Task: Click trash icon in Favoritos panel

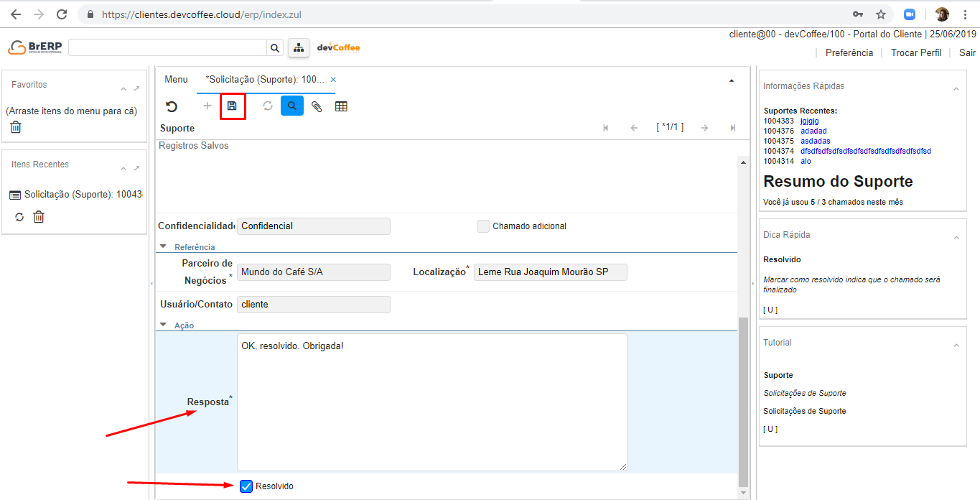Action: [16, 127]
